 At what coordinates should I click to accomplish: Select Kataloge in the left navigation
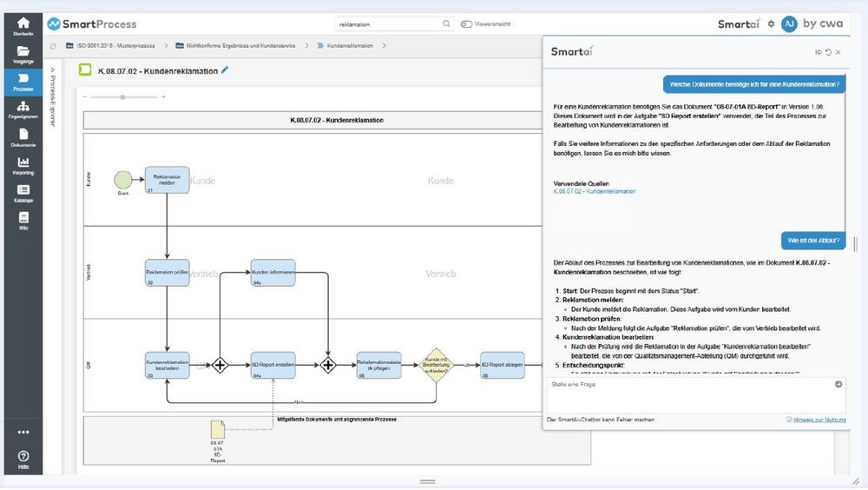click(23, 193)
